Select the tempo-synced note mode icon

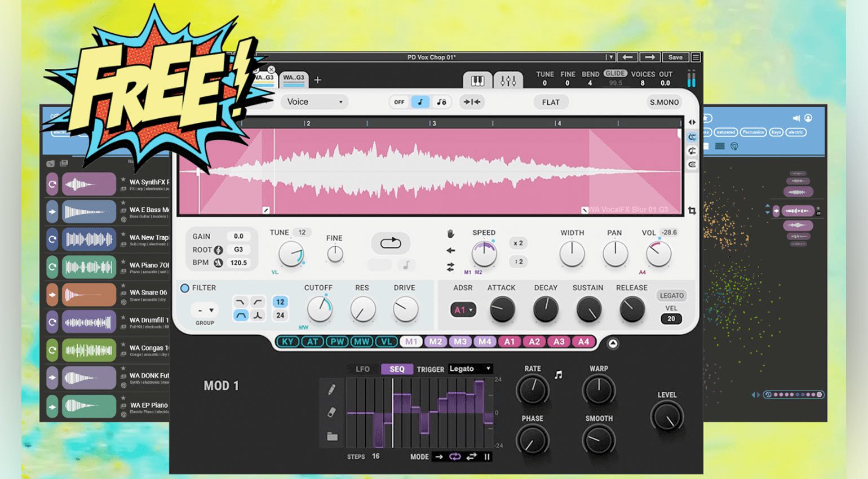[x=420, y=102]
